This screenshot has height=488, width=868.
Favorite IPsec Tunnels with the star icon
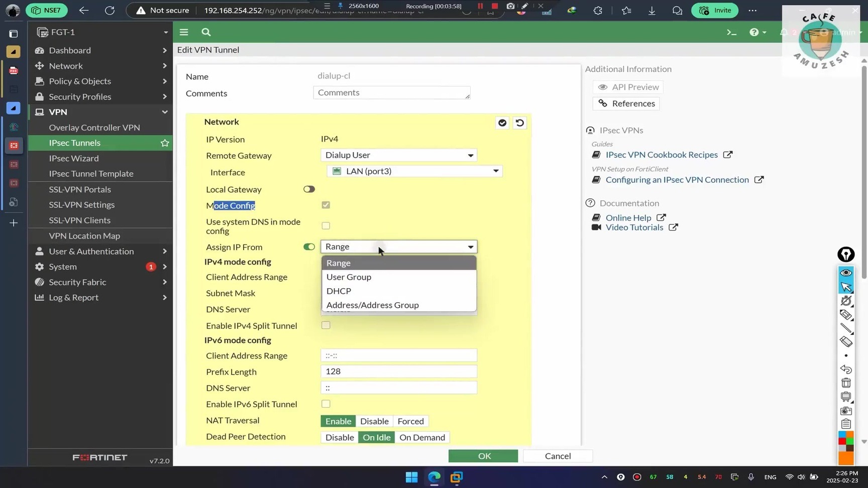click(x=165, y=143)
